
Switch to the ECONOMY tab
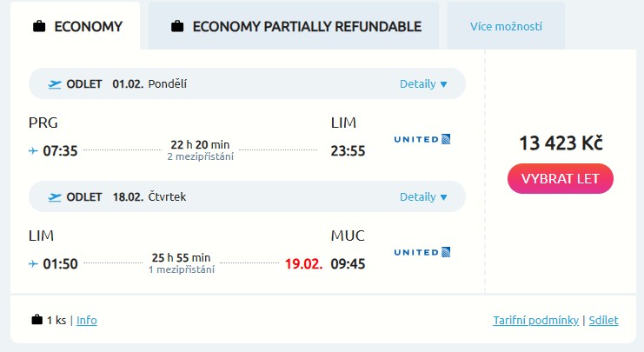pyautogui.click(x=77, y=26)
